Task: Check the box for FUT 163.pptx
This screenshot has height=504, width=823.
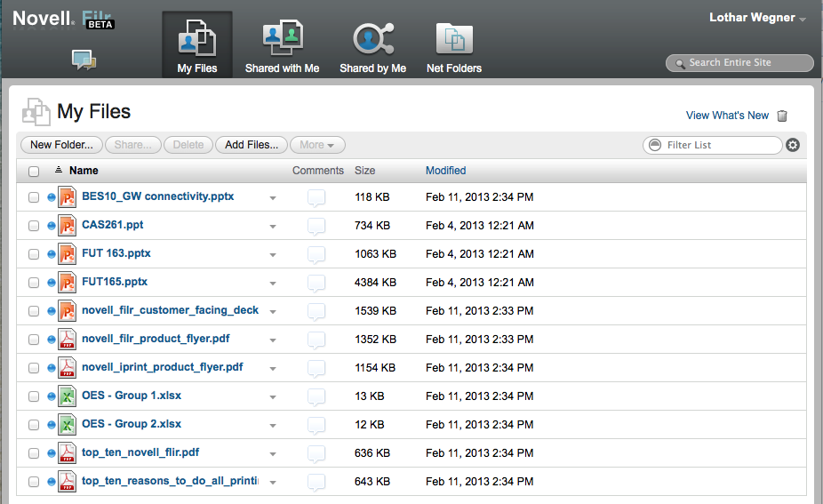Action: (x=34, y=254)
